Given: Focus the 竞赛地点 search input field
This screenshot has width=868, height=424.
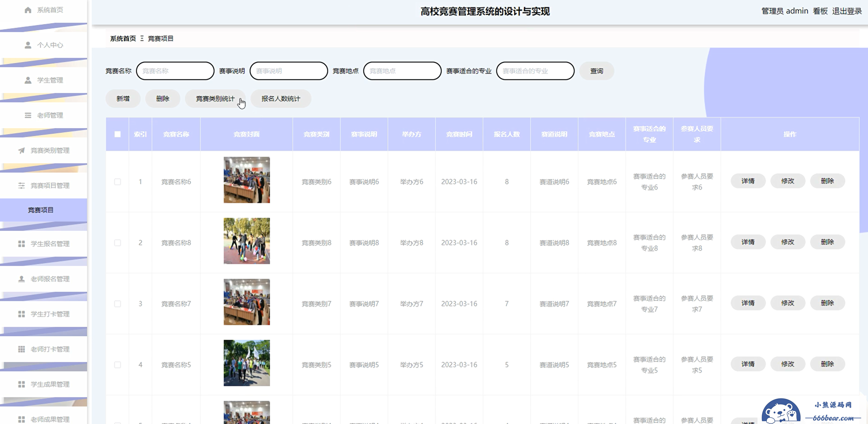Looking at the screenshot, I should coord(402,71).
